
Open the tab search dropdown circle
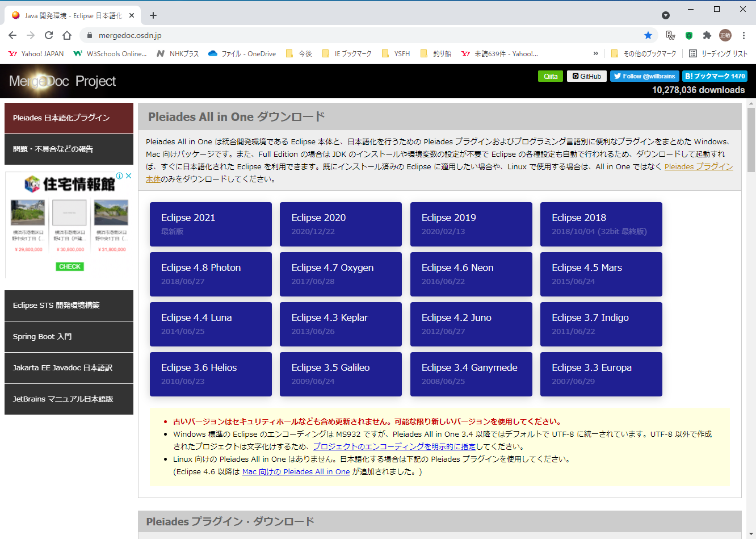[x=666, y=15]
